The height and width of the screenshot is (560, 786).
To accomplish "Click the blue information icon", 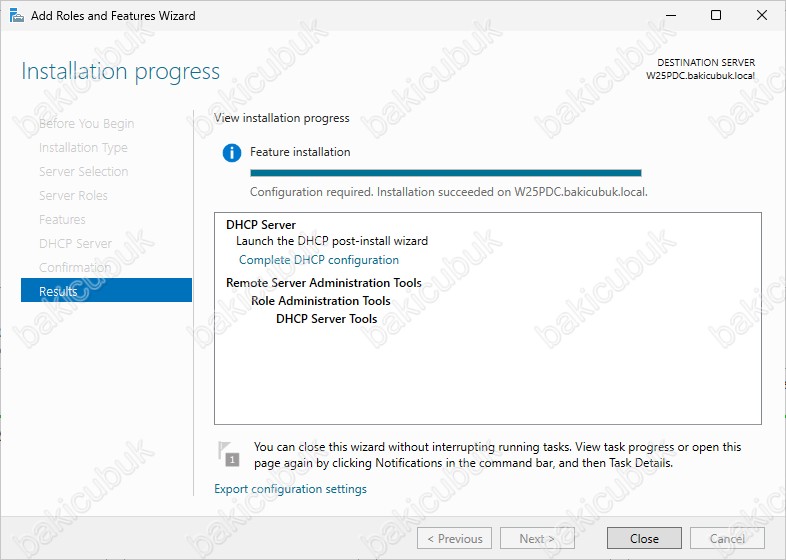I will [232, 153].
